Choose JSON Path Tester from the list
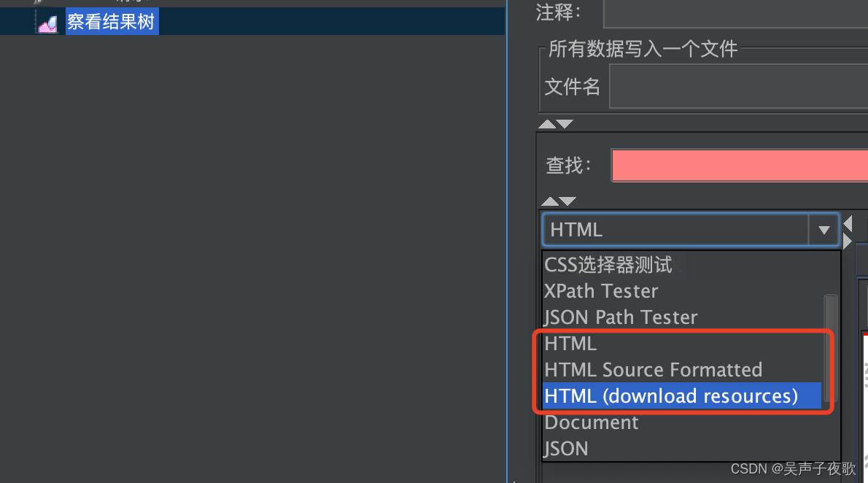Image resolution: width=868 pixels, height=483 pixels. coord(620,317)
